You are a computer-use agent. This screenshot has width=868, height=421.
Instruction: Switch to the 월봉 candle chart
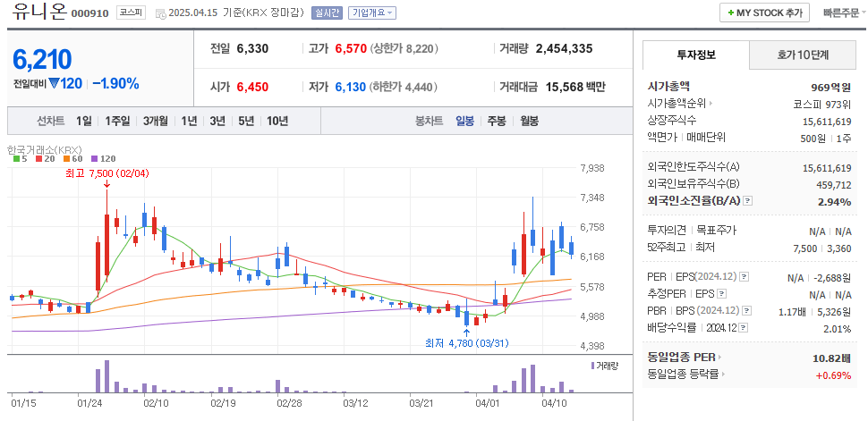pyautogui.click(x=529, y=122)
